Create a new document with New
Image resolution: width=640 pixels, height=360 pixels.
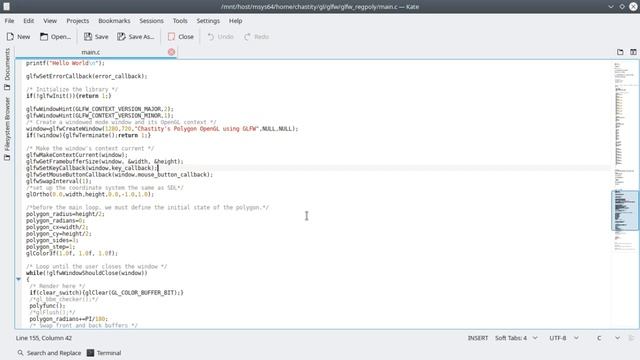pyautogui.click(x=18, y=37)
